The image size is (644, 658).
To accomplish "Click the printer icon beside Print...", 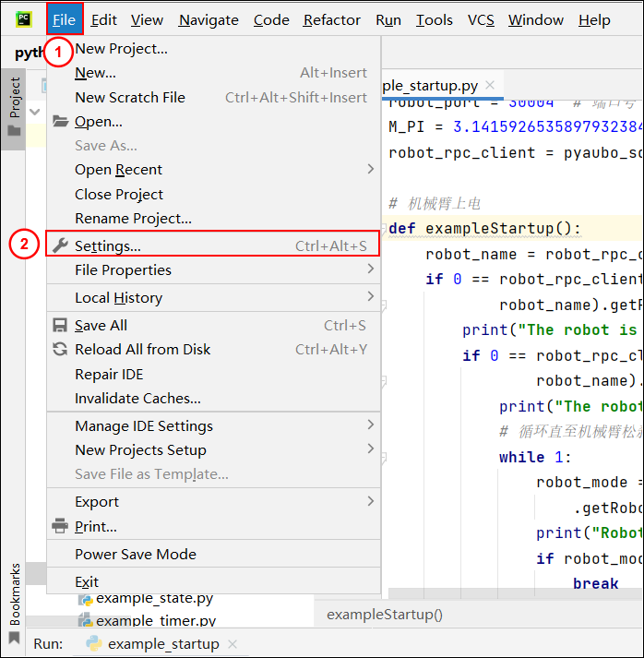I will (x=60, y=526).
